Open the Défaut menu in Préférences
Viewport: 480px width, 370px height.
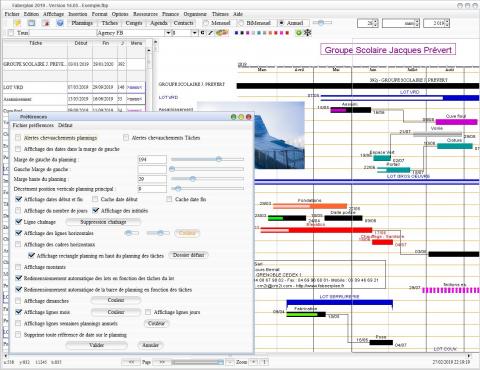point(65,125)
